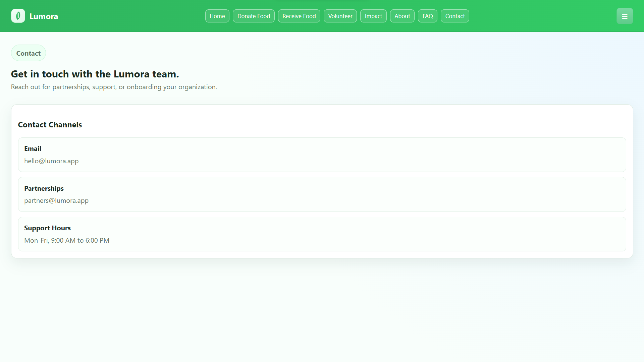Screen dimensions: 644x362
Task: Open the FAQ nav link
Action: point(428,16)
